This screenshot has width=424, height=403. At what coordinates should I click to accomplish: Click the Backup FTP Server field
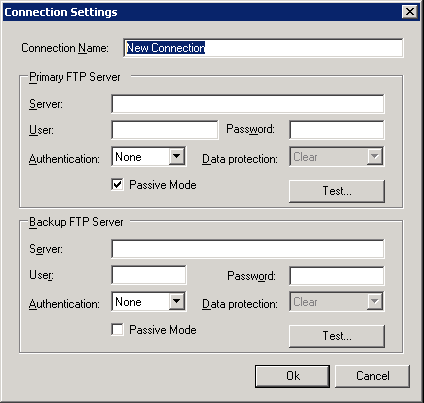[x=248, y=249]
